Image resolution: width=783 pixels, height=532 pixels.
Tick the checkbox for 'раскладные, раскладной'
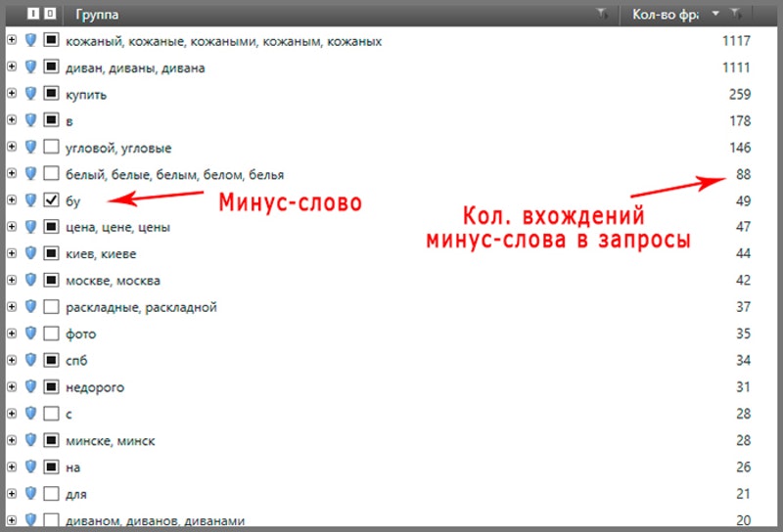pos(51,307)
